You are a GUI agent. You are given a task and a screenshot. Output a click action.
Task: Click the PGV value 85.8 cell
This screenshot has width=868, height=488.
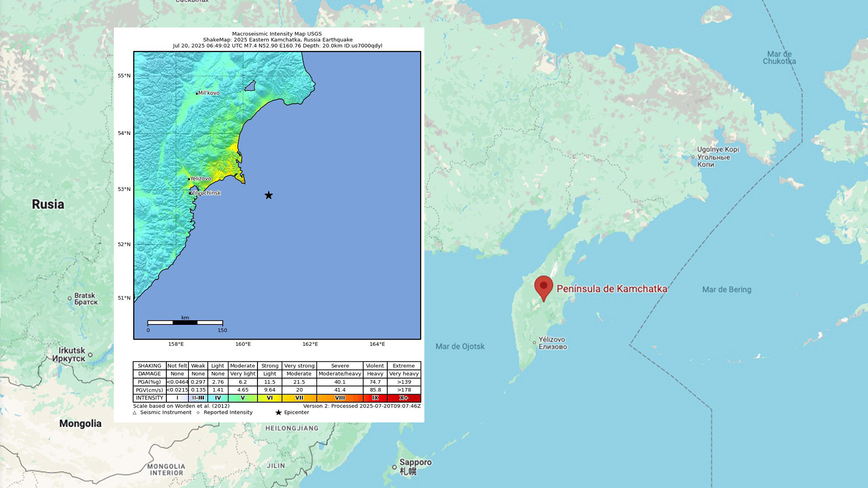375,390
